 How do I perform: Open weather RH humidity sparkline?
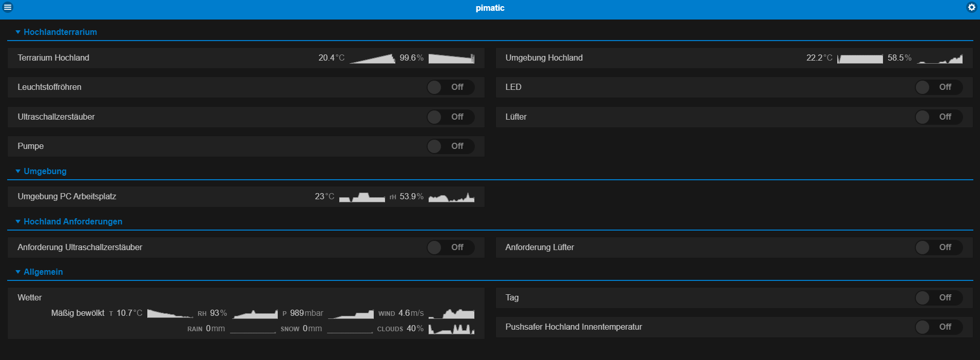pyautogui.click(x=255, y=314)
